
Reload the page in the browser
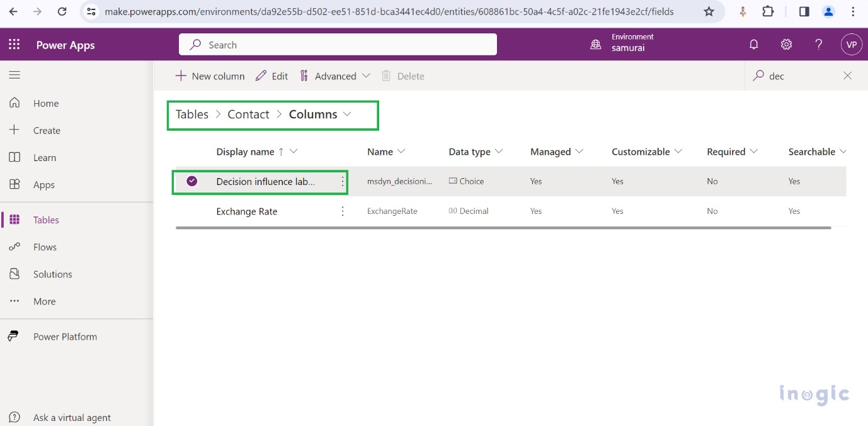coord(62,11)
